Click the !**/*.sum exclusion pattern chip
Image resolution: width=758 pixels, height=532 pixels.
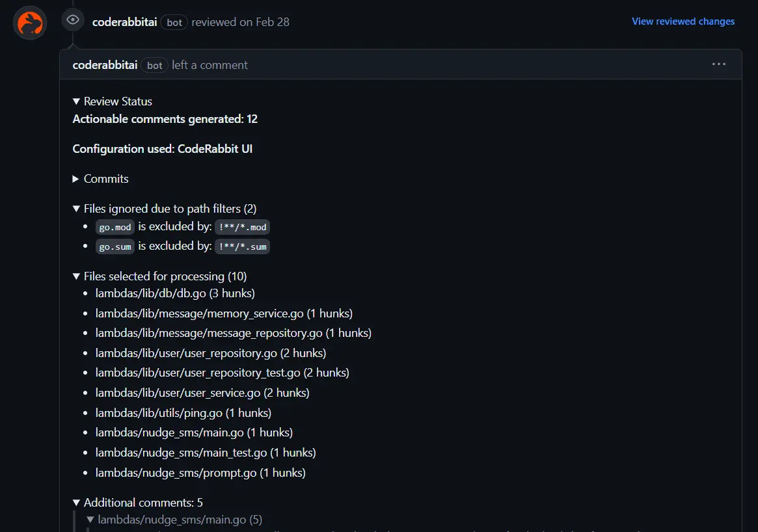coord(242,246)
